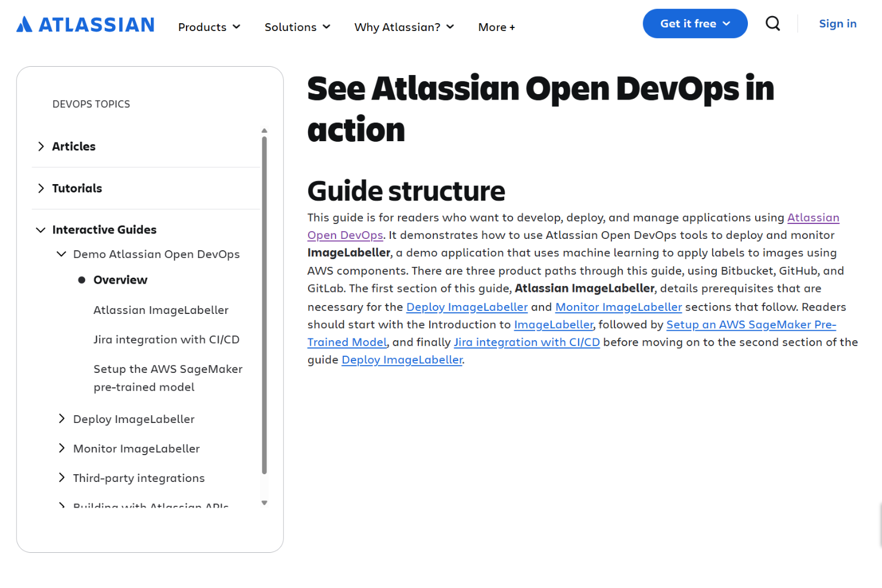Click the Atlassian logo
882x588 pixels.
[85, 24]
